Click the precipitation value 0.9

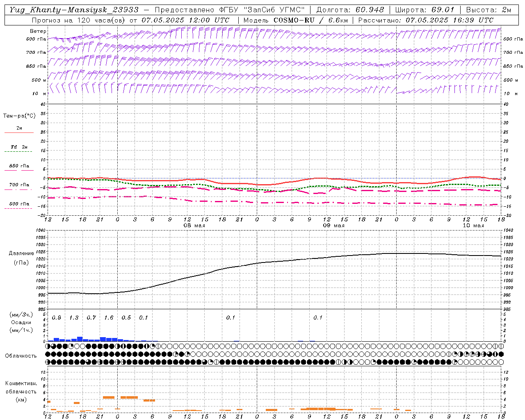point(57,318)
